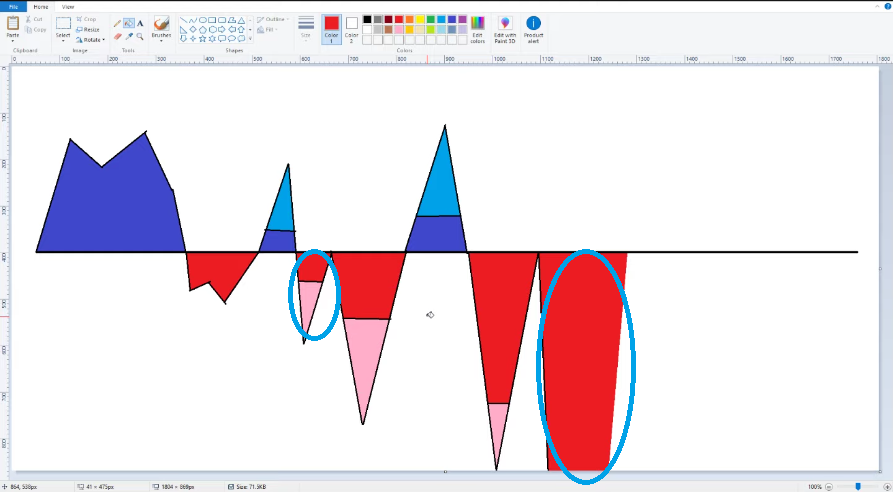Open the Select dropdown arrow
The height and width of the screenshot is (492, 893).
pos(63,41)
